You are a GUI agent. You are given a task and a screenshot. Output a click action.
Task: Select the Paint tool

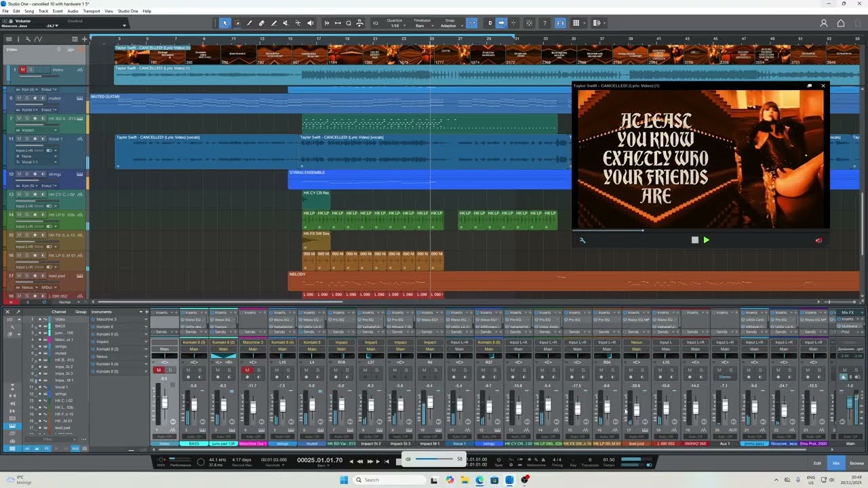[274, 23]
